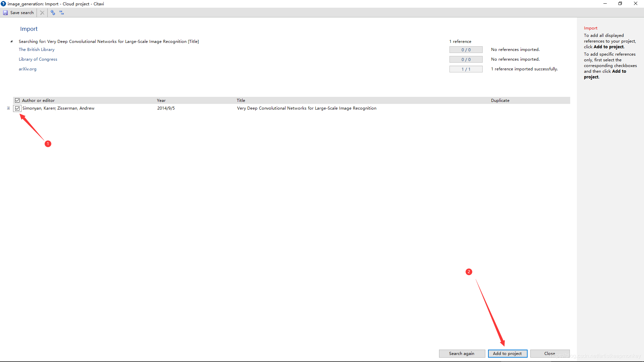Uncheck the Simonyan, Karen reference checkbox
Image resolution: width=644 pixels, height=362 pixels.
17,108
